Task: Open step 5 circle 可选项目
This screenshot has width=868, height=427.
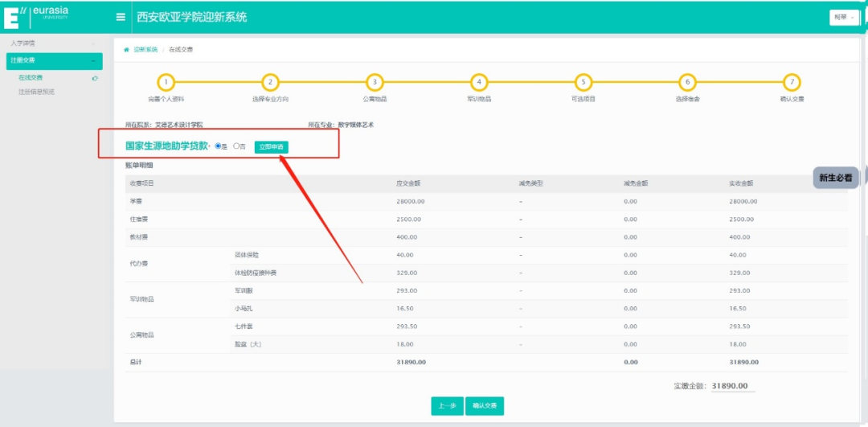Action: click(x=583, y=82)
